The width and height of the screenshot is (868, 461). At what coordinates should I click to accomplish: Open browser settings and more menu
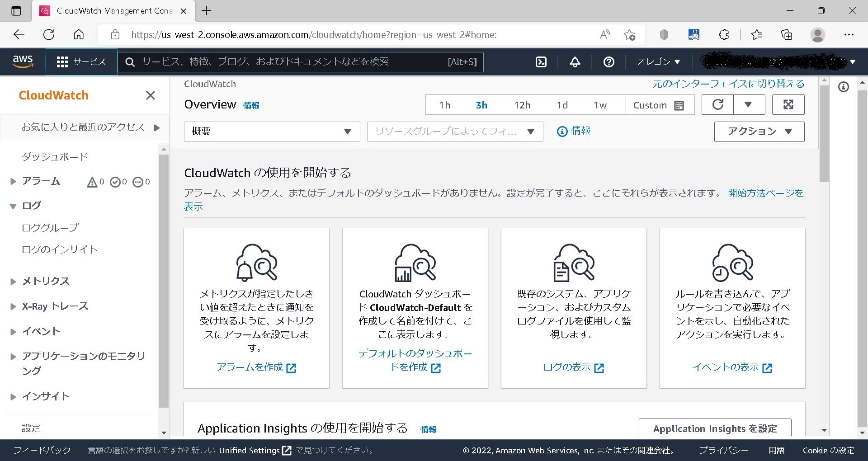pyautogui.click(x=849, y=35)
